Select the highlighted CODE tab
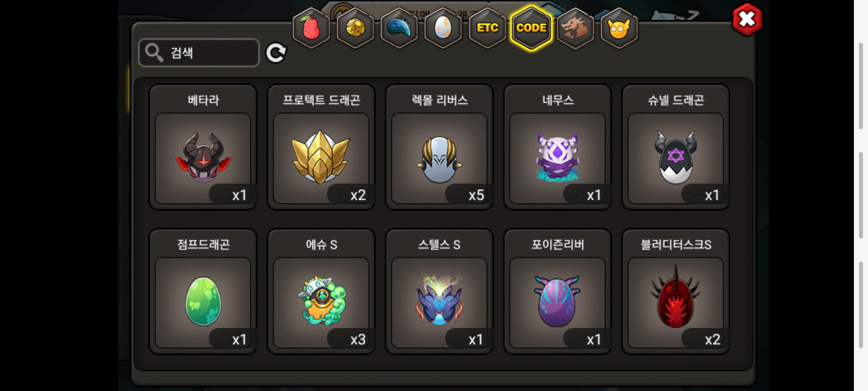The image size is (868, 391). (531, 28)
